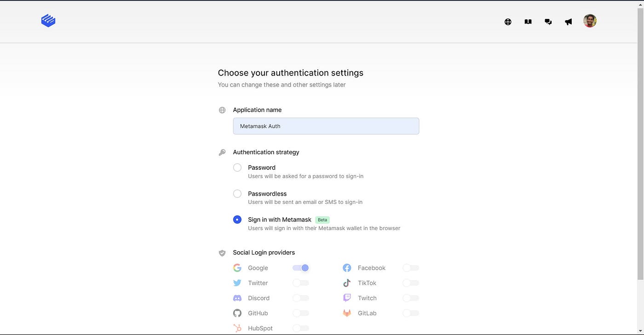Viewport: 644px width, 335px height.
Task: Click 'Users will sign in with their Metamask wallet' text
Action: (x=324, y=228)
